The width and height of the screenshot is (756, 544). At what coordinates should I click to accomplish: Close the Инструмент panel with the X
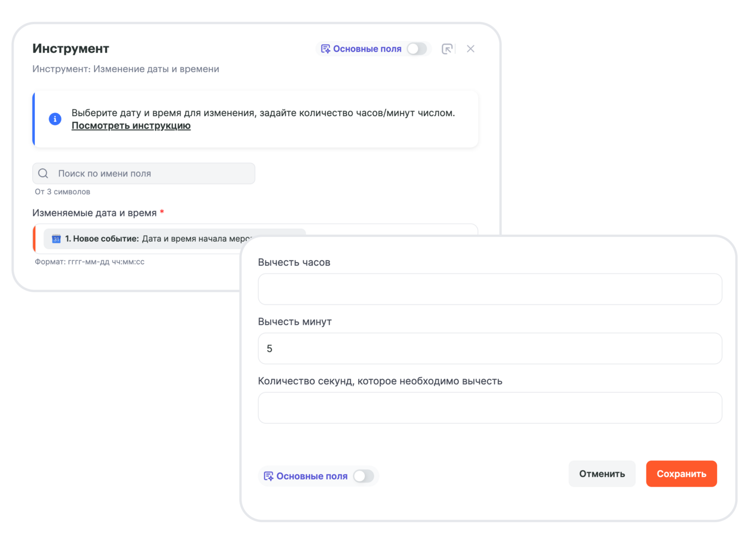coord(471,49)
